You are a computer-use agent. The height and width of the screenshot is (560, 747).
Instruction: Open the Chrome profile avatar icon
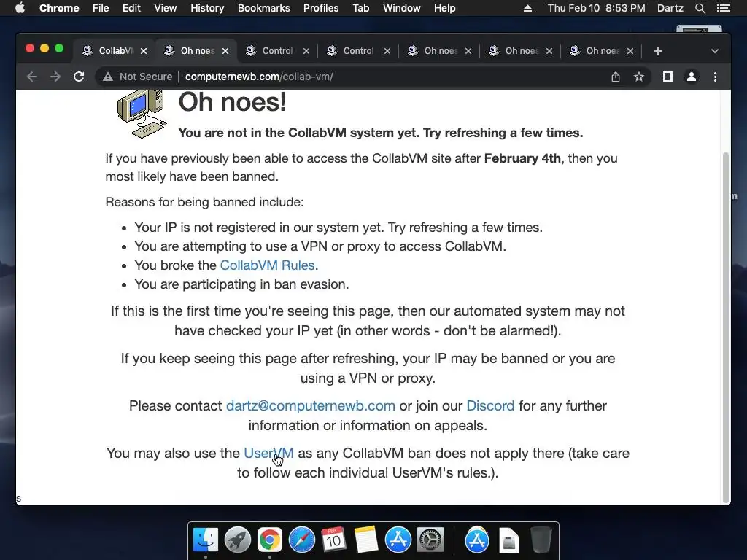(x=692, y=77)
